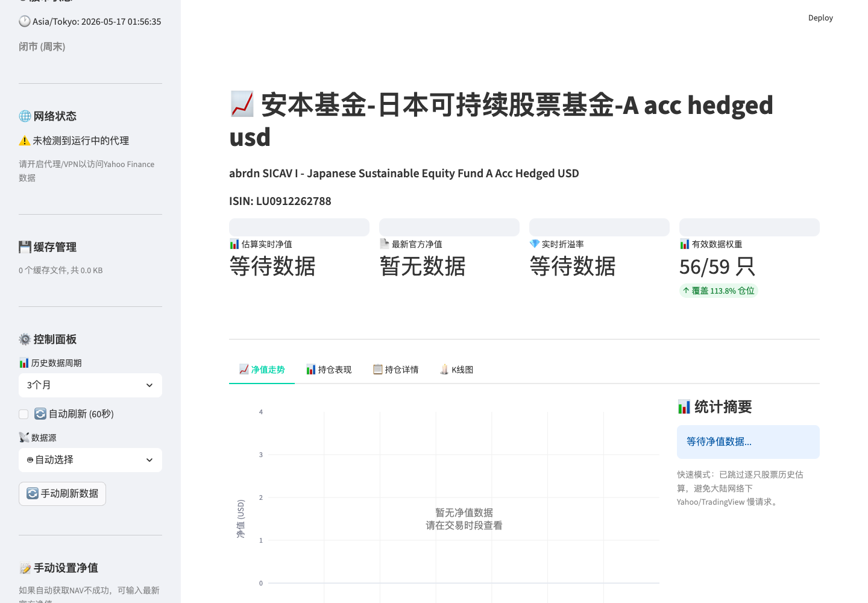
Task: Click the bar chart icon by 历史数据周期
Action: pyautogui.click(x=24, y=363)
